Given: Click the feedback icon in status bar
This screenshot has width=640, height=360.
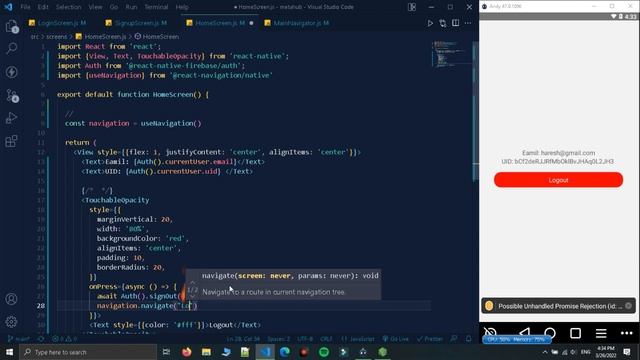Looking at the screenshot, I should point(454,339).
